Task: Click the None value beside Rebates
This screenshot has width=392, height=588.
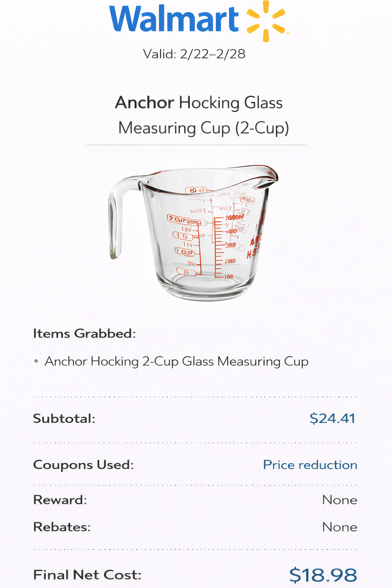Action: (x=340, y=527)
